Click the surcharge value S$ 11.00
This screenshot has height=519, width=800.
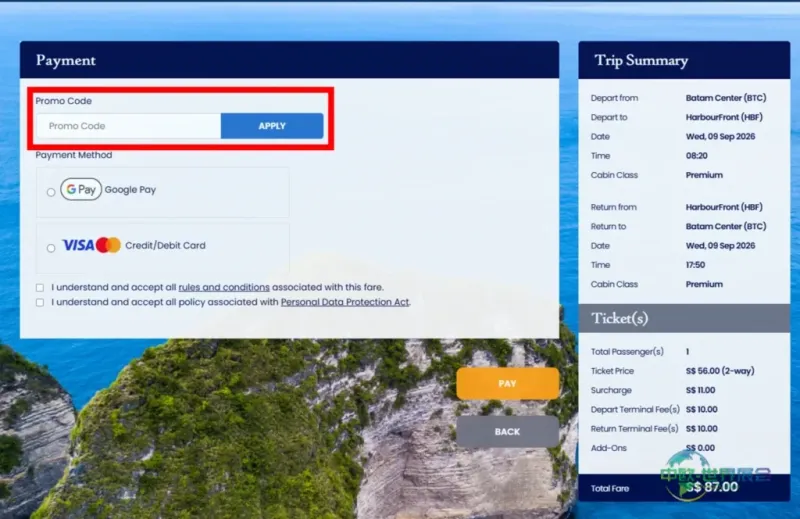pyautogui.click(x=701, y=390)
